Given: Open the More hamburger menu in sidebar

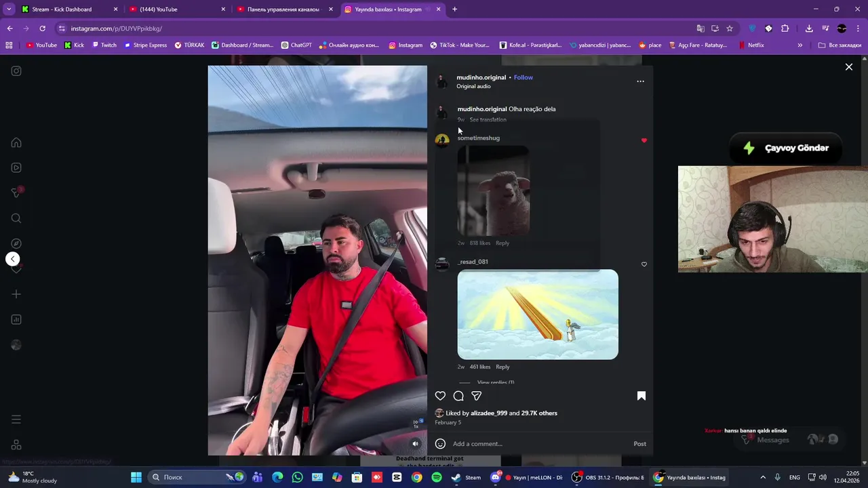Looking at the screenshot, I should (x=16, y=420).
